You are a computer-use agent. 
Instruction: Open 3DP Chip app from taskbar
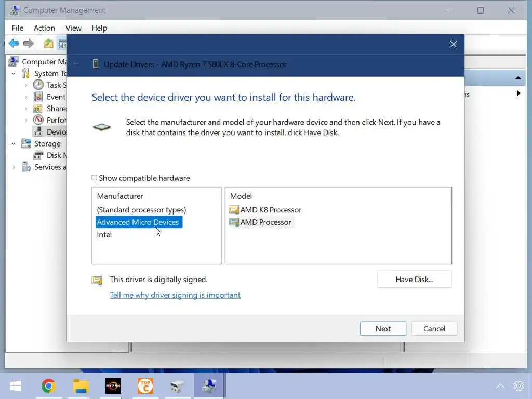[145, 386]
